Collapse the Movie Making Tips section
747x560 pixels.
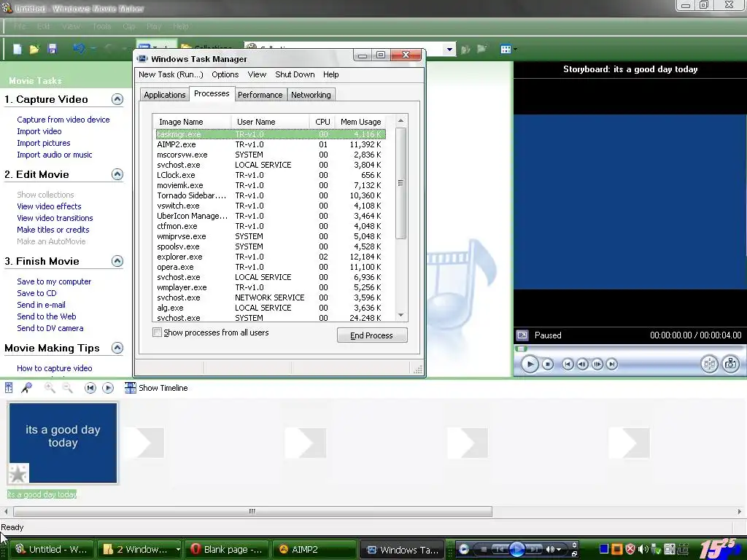pyautogui.click(x=117, y=348)
